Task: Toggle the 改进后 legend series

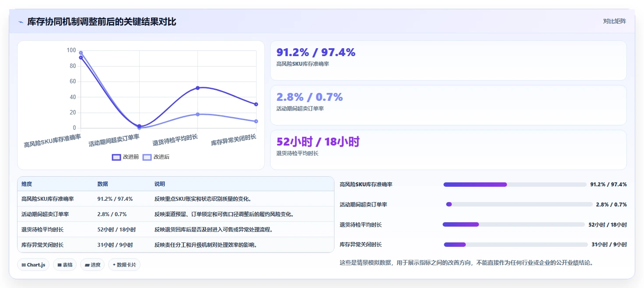Action: click(156, 157)
